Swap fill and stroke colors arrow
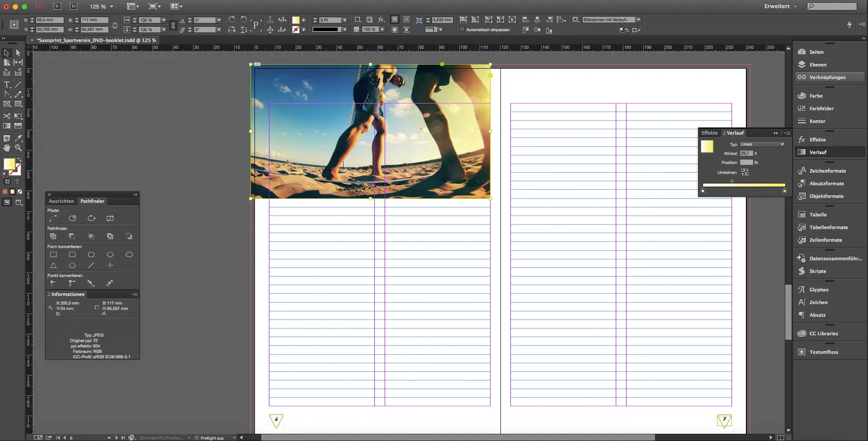Viewport: 868px width, 441px height. pos(19,160)
